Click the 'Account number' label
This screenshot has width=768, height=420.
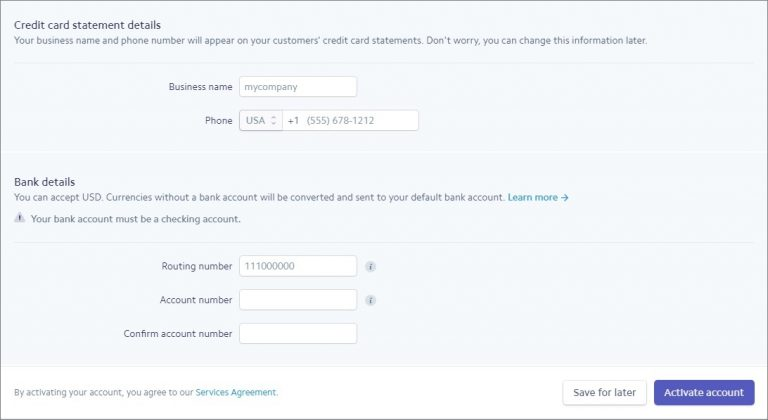coord(196,300)
